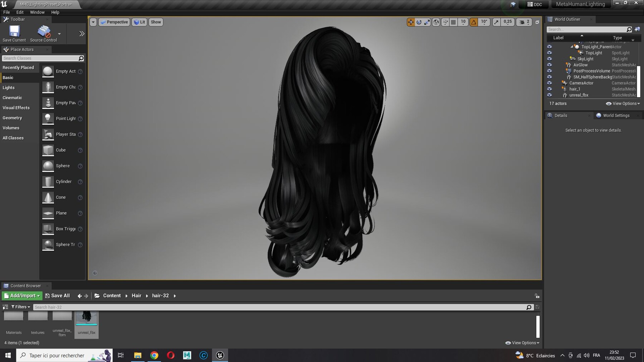Open the Content Browser View Options
This screenshot has width=644, height=362.
522,343
